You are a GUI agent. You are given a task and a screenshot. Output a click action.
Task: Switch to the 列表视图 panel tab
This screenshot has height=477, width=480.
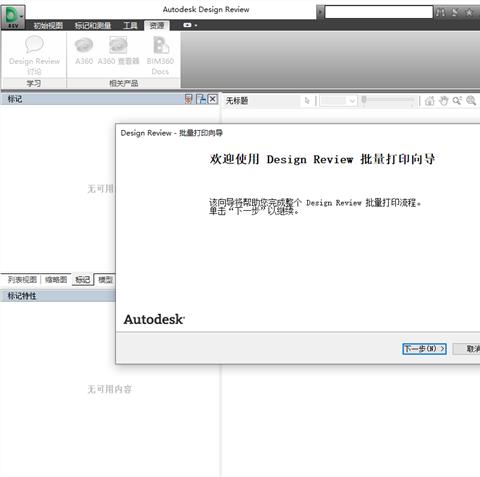point(22,279)
